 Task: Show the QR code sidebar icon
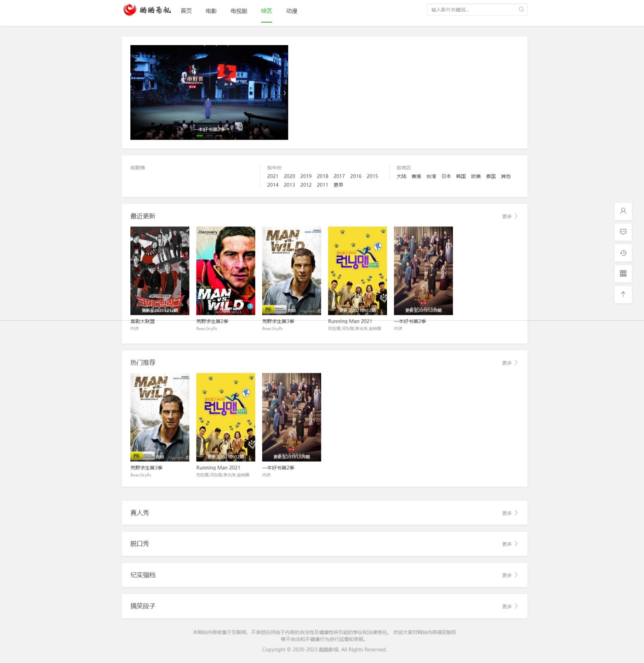[623, 274]
